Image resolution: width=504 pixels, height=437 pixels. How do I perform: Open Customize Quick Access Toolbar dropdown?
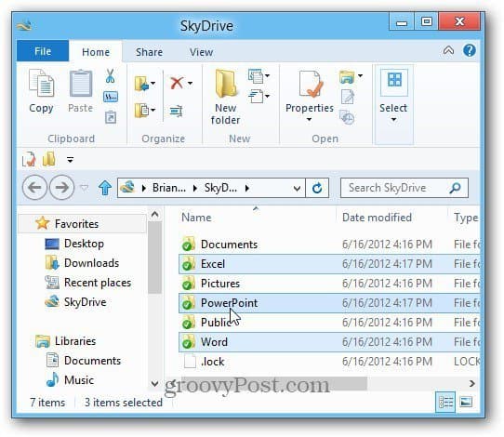coord(70,159)
